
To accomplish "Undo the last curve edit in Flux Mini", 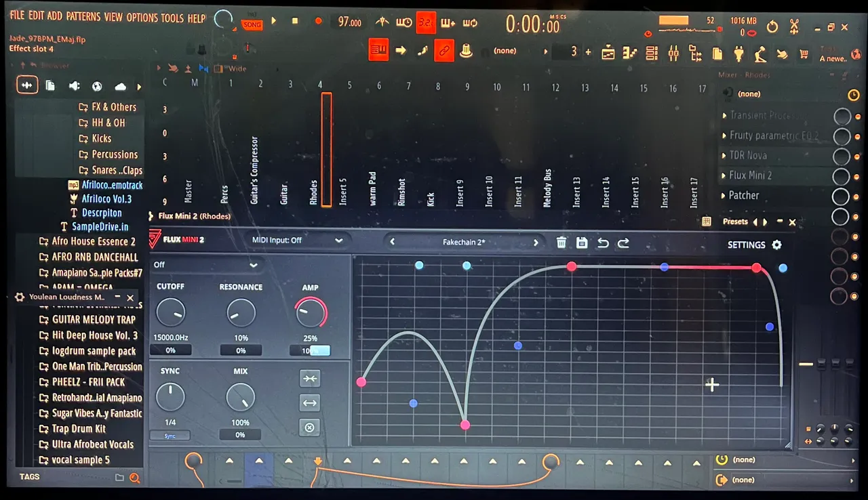I will click(603, 243).
